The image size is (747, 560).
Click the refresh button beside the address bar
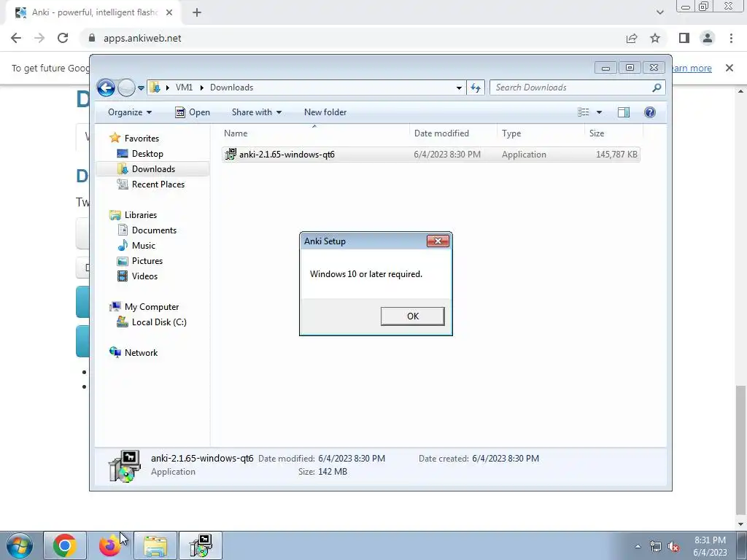click(476, 87)
